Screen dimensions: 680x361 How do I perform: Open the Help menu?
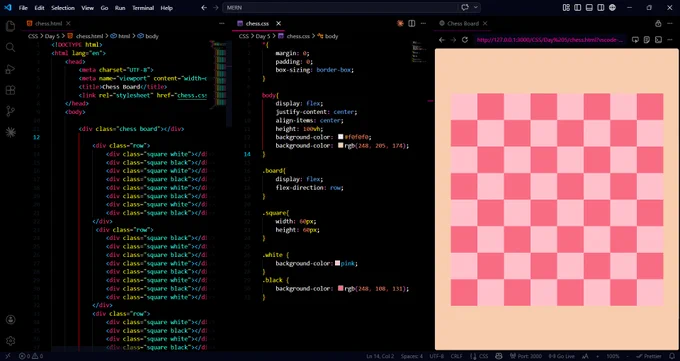pyautogui.click(x=166, y=8)
